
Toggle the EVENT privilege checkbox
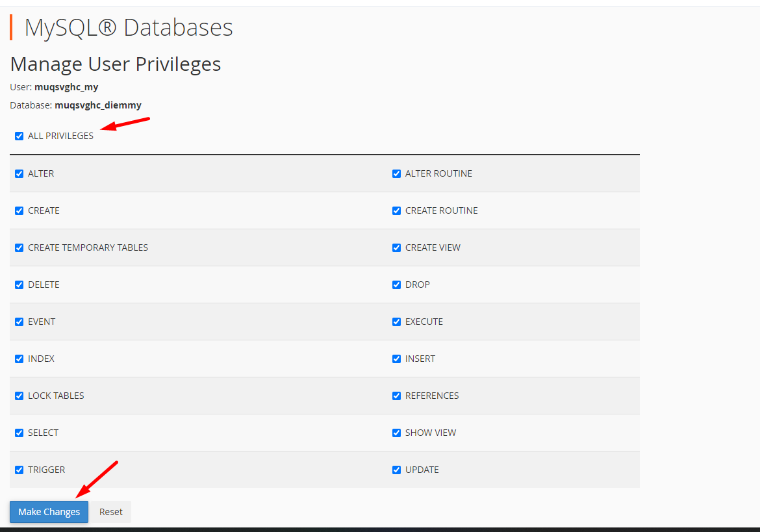[x=19, y=322]
